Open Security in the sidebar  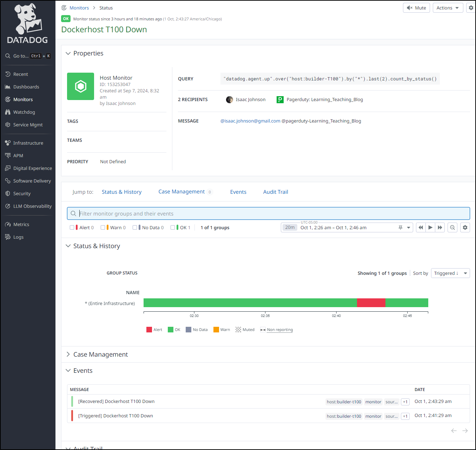click(22, 193)
